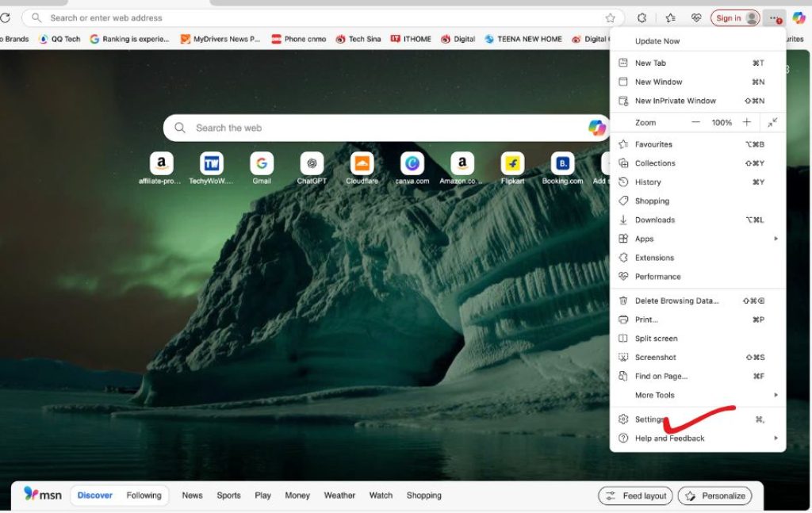This screenshot has width=812, height=513.
Task: Open Extensions from the menu
Action: click(698, 258)
